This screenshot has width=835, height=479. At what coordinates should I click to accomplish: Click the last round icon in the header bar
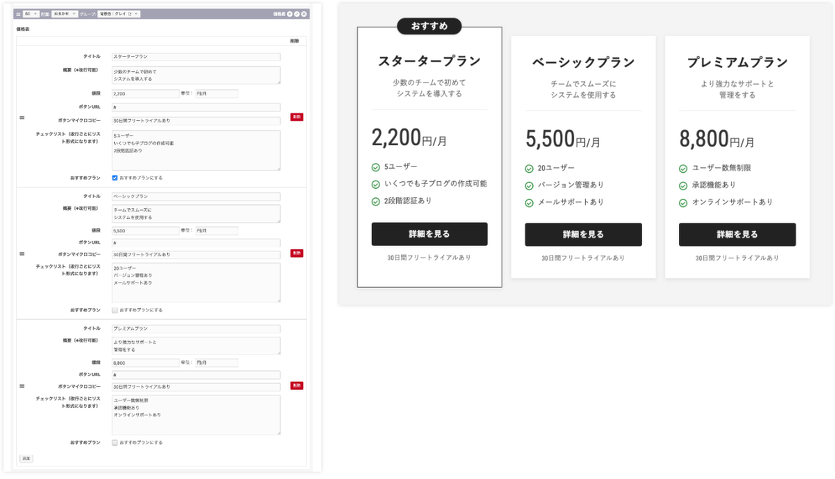point(304,14)
